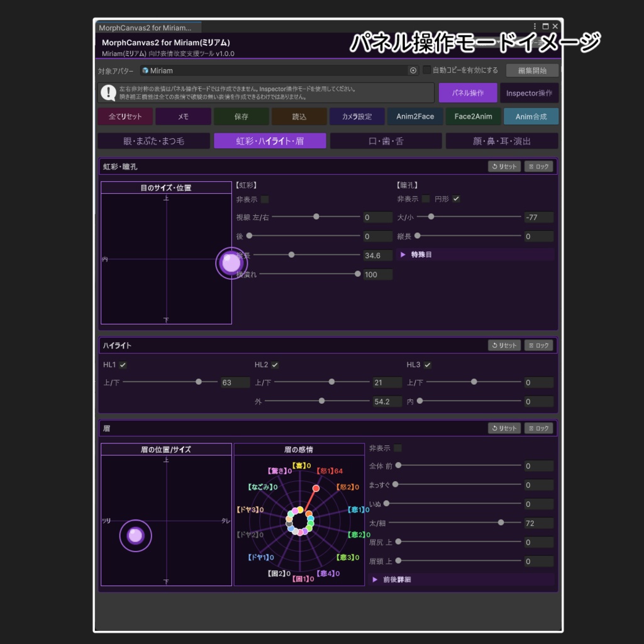The image size is (644, 644).
Task: Lock the 虹彩・瞳孔 section with ロック
Action: (x=538, y=166)
